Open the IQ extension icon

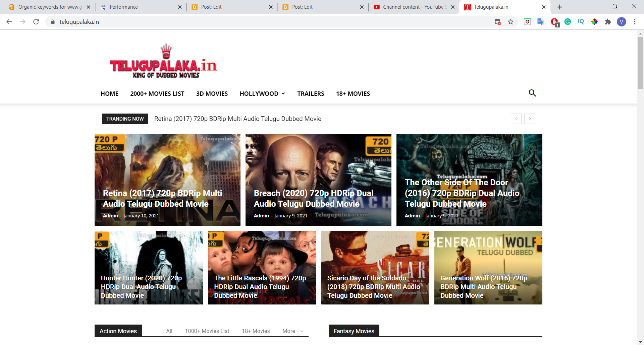pyautogui.click(x=581, y=22)
